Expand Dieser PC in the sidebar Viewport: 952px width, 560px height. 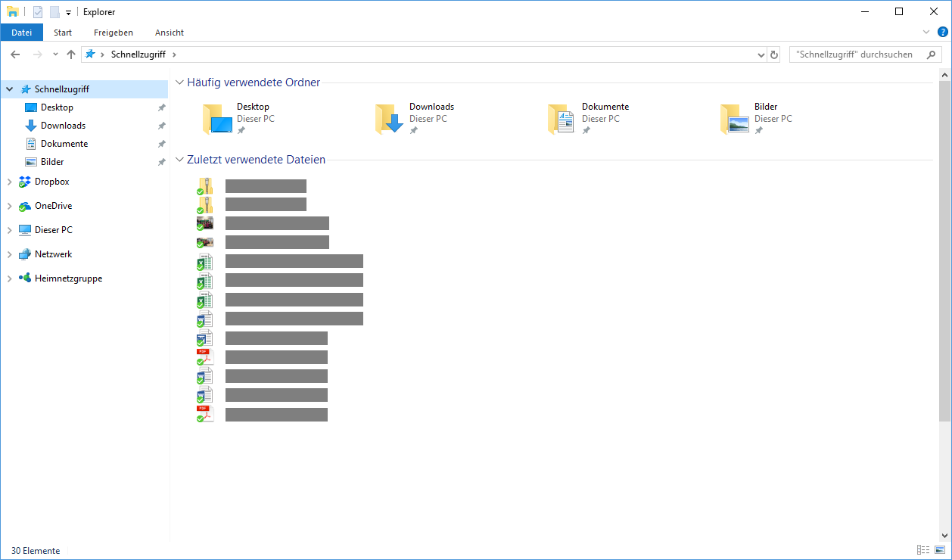[x=9, y=229]
